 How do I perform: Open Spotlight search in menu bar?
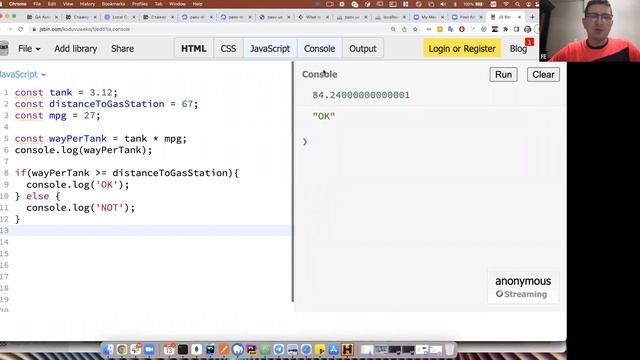518,4
